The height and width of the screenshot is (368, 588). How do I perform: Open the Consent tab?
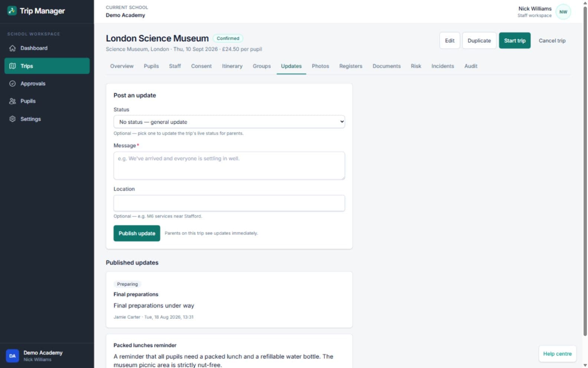(201, 66)
